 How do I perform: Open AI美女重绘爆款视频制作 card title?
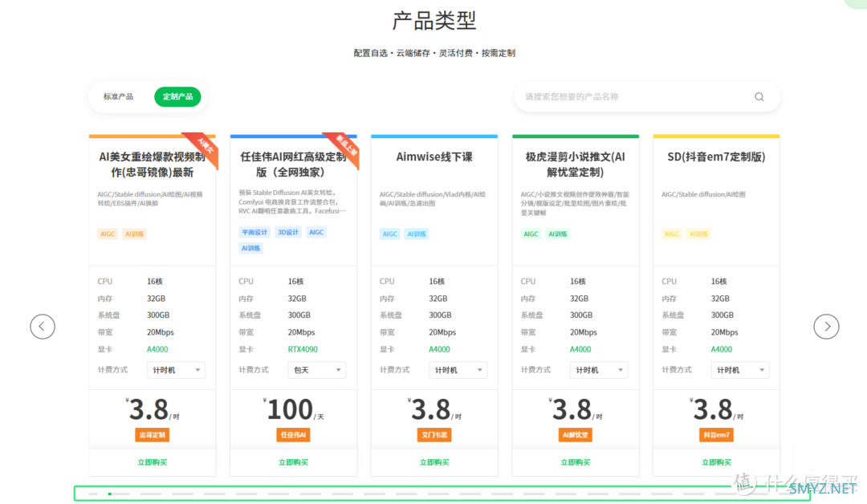[152, 165]
